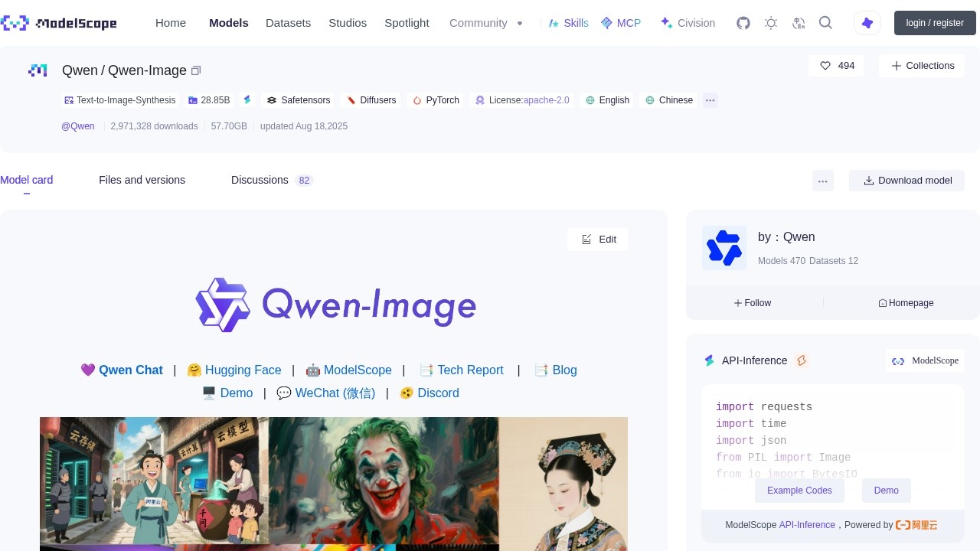
Task: Open Spotlight nav item
Action: (x=407, y=23)
